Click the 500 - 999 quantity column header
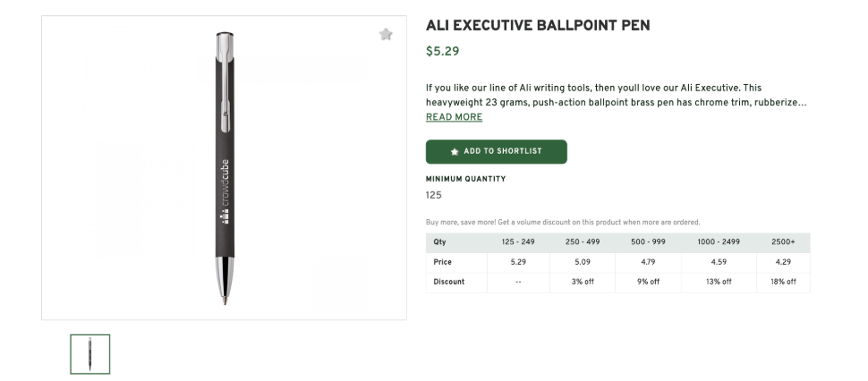This screenshot has width=868, height=381. (x=649, y=242)
